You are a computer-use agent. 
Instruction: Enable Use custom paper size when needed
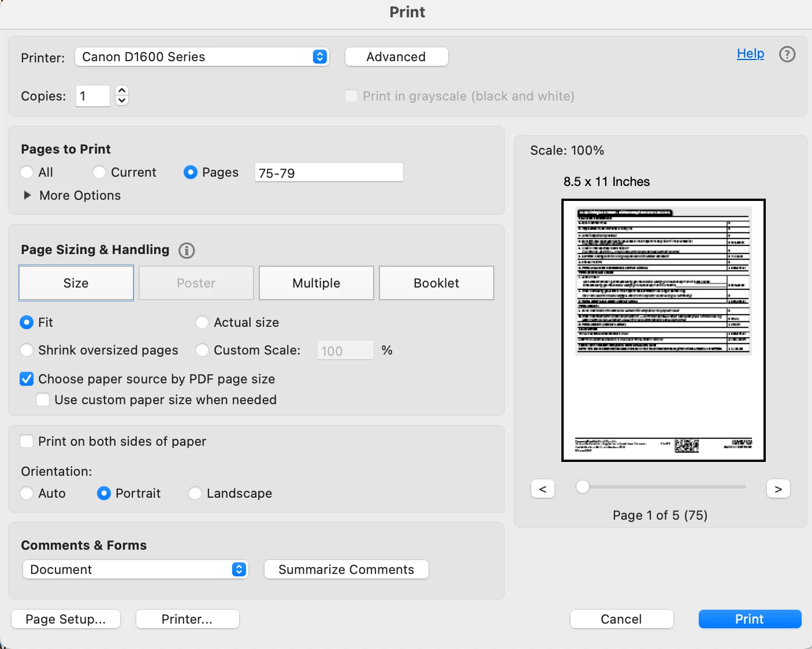[43, 400]
